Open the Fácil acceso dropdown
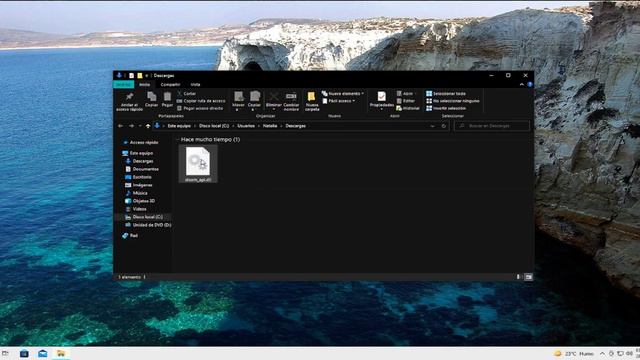The width and height of the screenshot is (640, 360). pyautogui.click(x=339, y=101)
